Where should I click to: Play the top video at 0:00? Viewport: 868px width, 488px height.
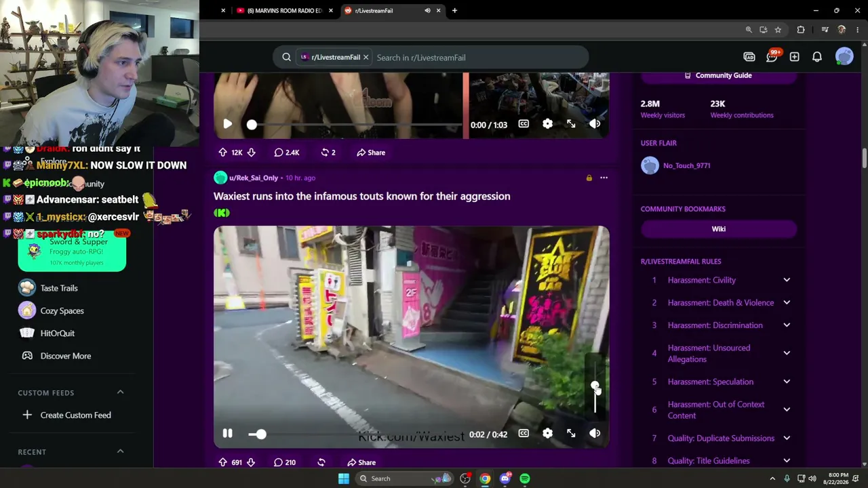[x=228, y=124]
